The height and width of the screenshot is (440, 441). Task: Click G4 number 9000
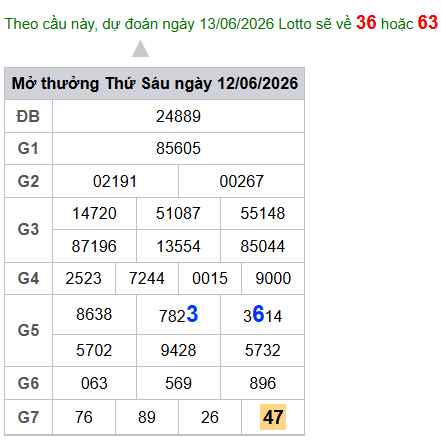273,278
